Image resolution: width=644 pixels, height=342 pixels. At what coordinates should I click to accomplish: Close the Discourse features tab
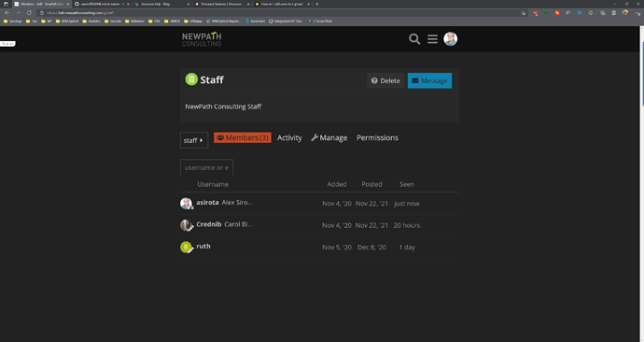(248, 4)
